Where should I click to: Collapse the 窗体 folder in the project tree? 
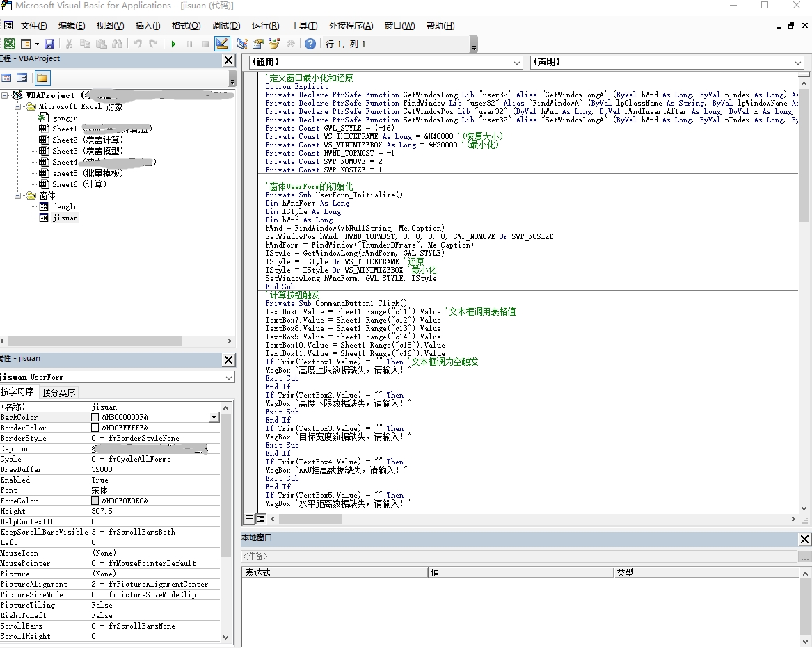pyautogui.click(x=18, y=196)
